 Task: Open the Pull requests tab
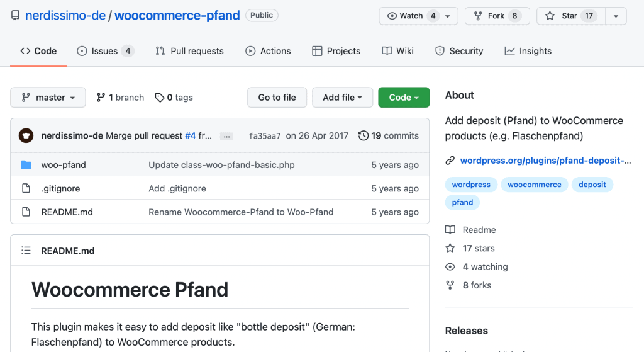(189, 51)
